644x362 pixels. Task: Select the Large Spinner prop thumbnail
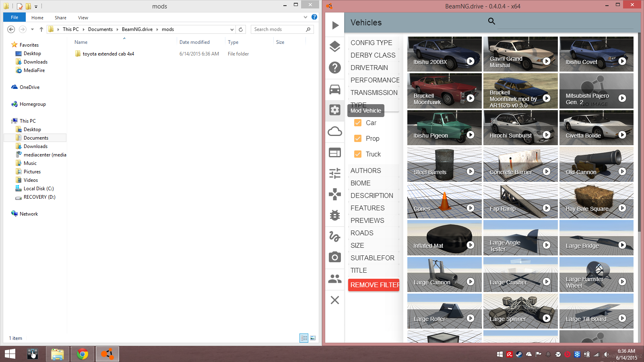point(520,311)
